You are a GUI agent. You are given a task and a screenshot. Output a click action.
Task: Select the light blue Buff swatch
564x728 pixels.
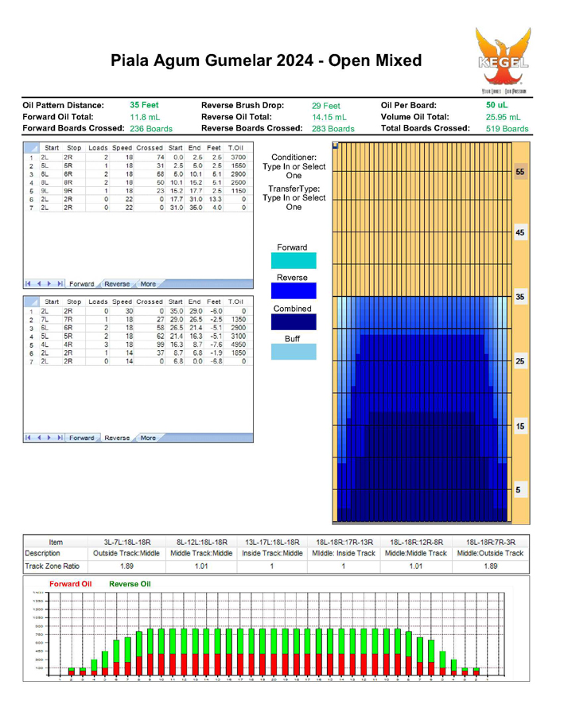294,352
